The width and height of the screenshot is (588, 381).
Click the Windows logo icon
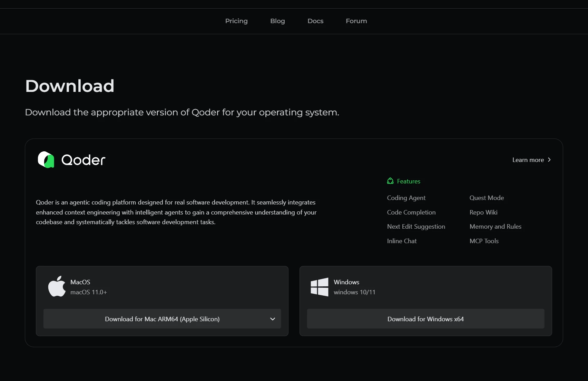(x=319, y=287)
